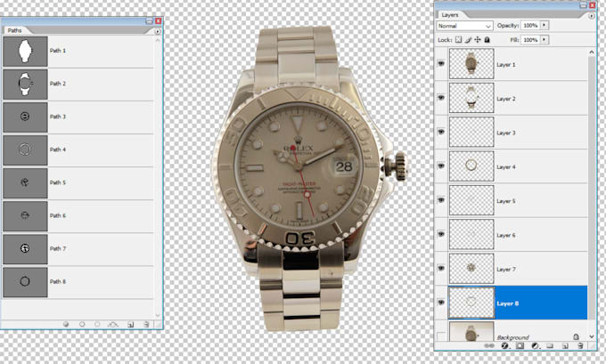606x364 pixels.
Task: Open the Opacity slider arrow
Action: 545,25
